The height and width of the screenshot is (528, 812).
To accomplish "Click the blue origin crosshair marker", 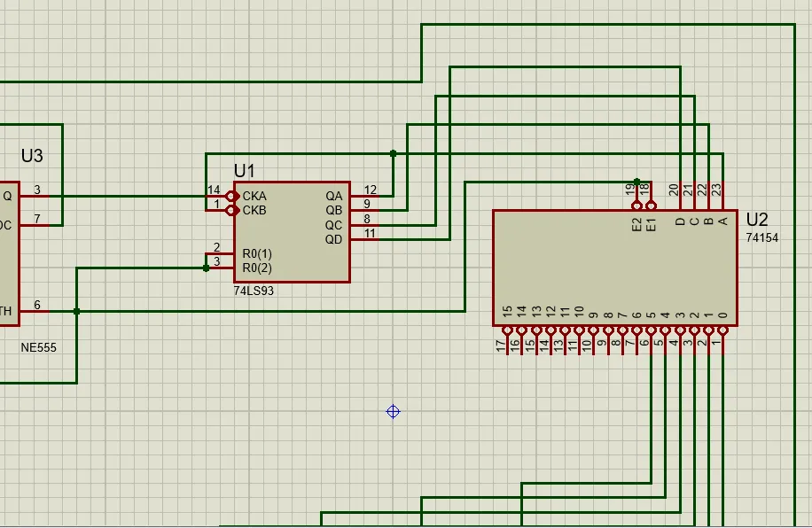I will coord(393,412).
